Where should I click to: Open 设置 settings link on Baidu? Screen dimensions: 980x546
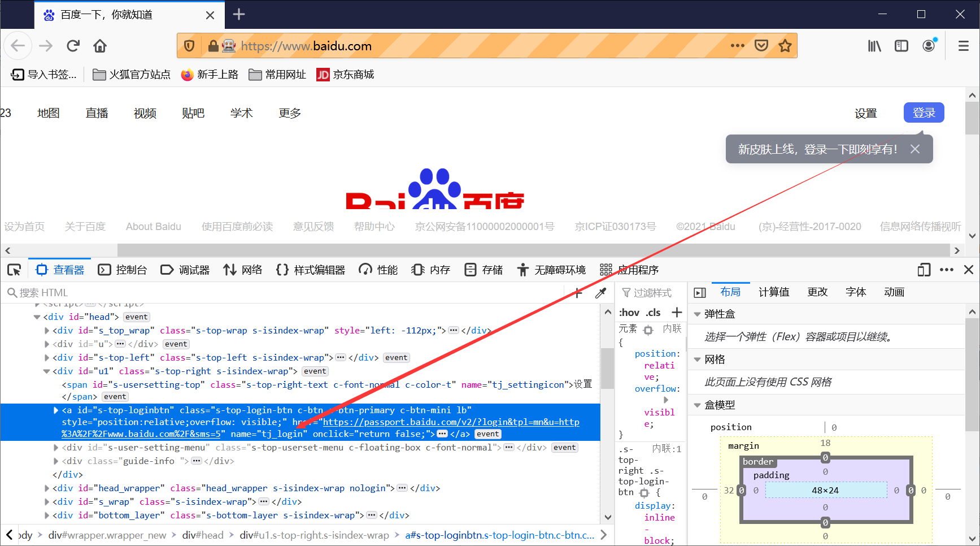(x=865, y=113)
